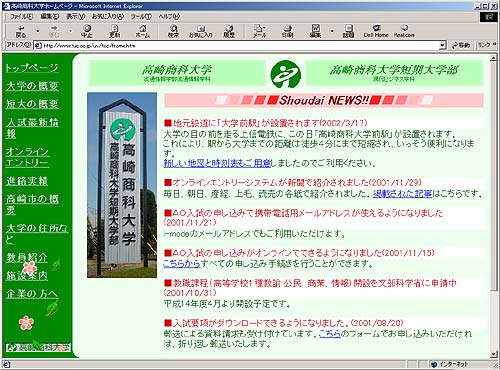The height and width of the screenshot is (370, 500).
Task: Click the Stop (中止) toolbar icon
Action: click(x=87, y=31)
